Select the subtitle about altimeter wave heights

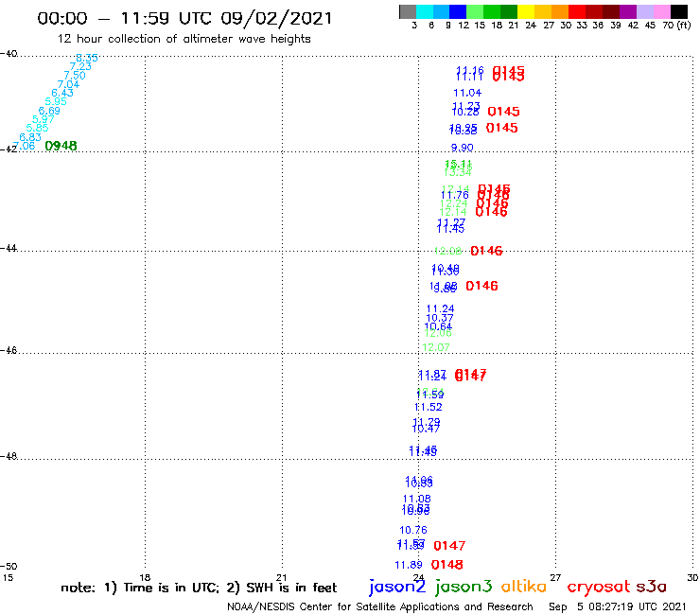(x=184, y=39)
